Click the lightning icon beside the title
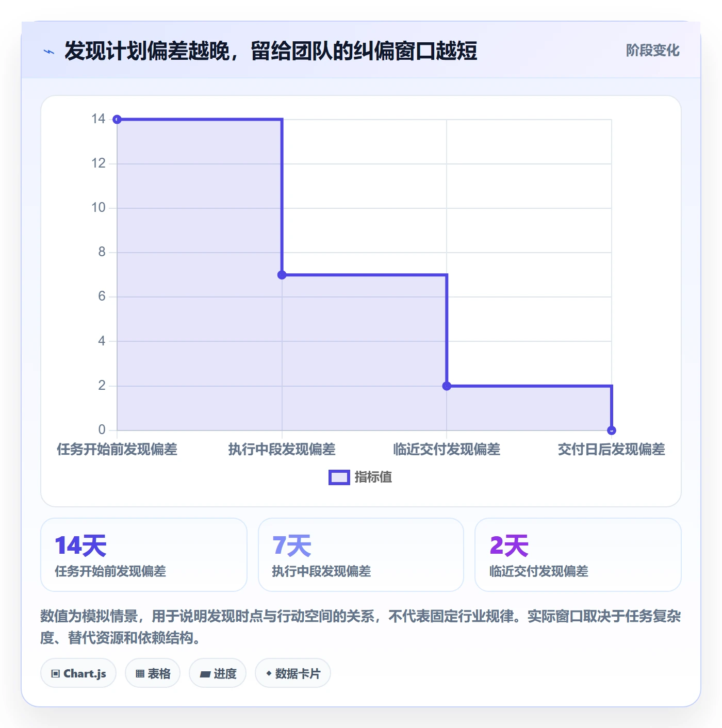The height and width of the screenshot is (728, 722). (49, 52)
